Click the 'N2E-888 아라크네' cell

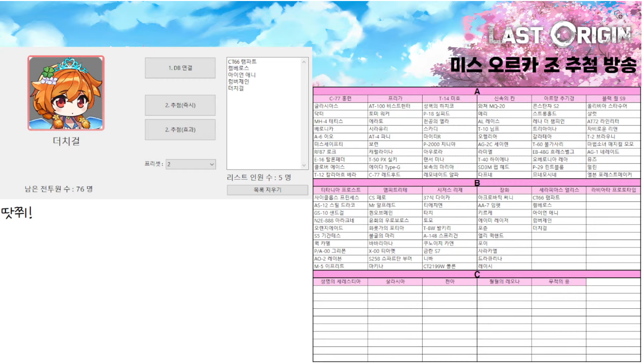point(340,220)
